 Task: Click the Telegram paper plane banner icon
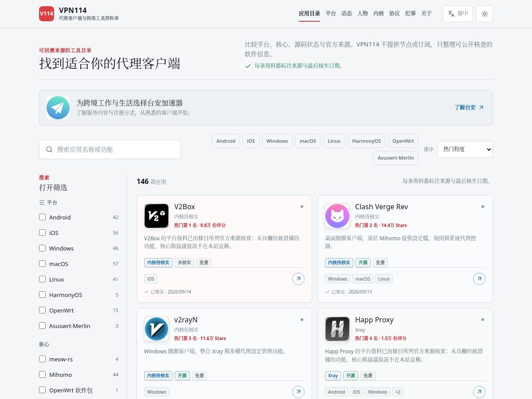pyautogui.click(x=58, y=108)
